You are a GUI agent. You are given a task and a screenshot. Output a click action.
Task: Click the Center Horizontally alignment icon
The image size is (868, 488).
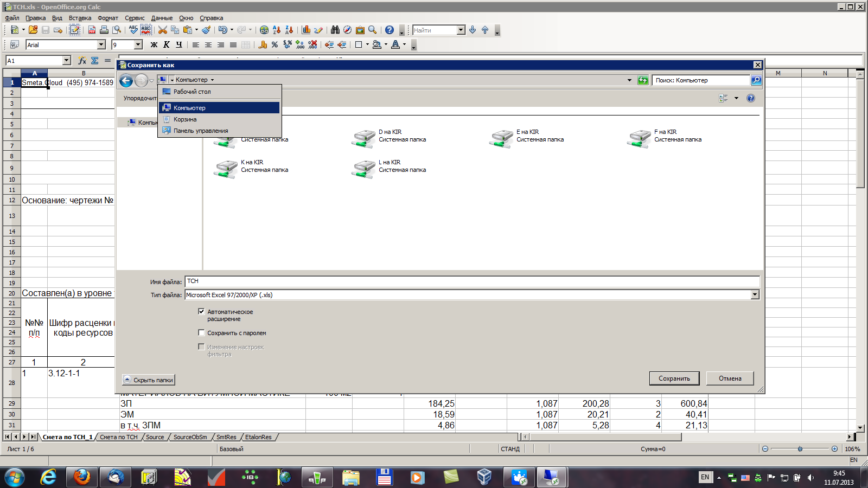(208, 44)
